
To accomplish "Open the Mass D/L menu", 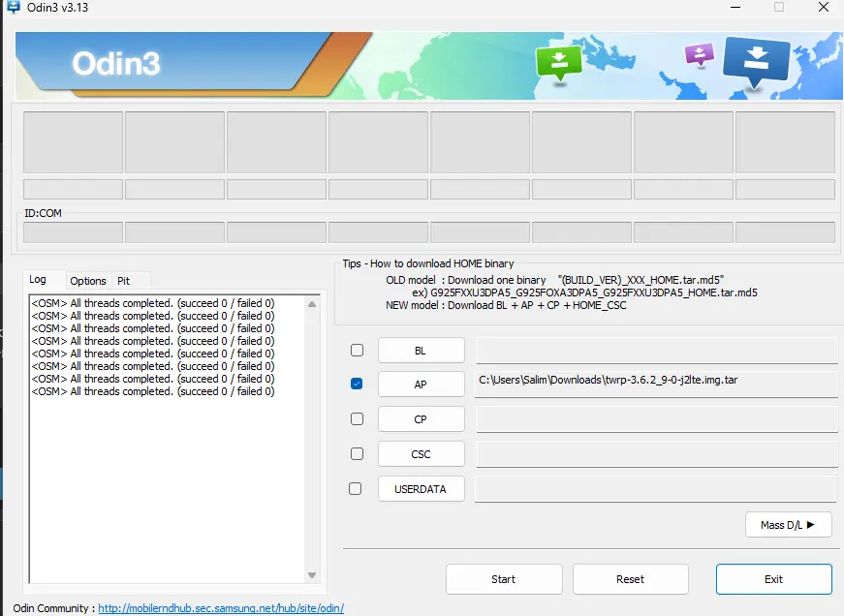I will click(789, 525).
